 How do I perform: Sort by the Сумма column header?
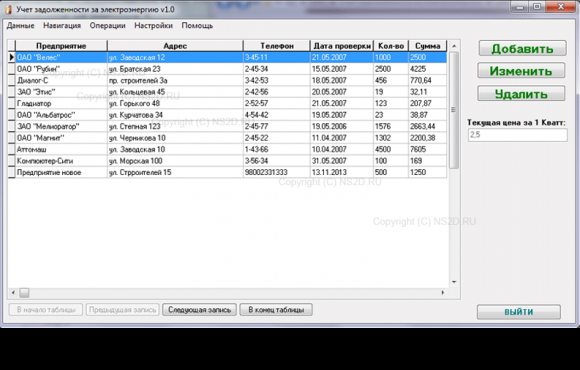point(428,46)
